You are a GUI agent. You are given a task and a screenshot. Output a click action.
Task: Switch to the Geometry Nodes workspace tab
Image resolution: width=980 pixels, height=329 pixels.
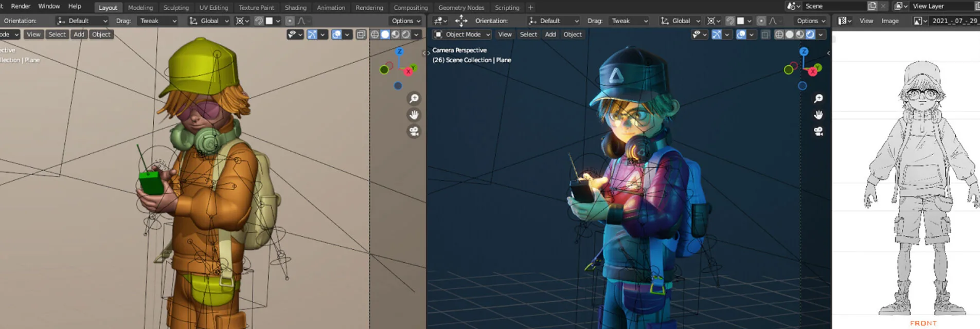coord(461,8)
